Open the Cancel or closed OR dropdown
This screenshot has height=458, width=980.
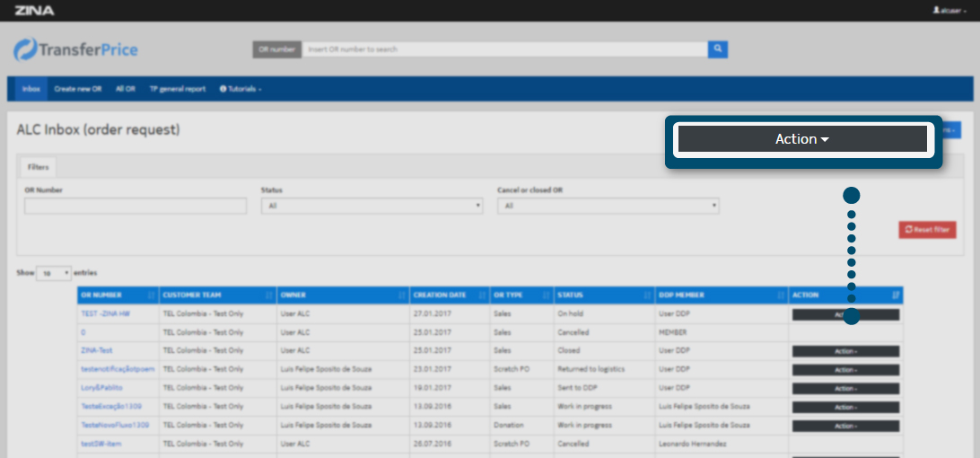pyautogui.click(x=608, y=206)
